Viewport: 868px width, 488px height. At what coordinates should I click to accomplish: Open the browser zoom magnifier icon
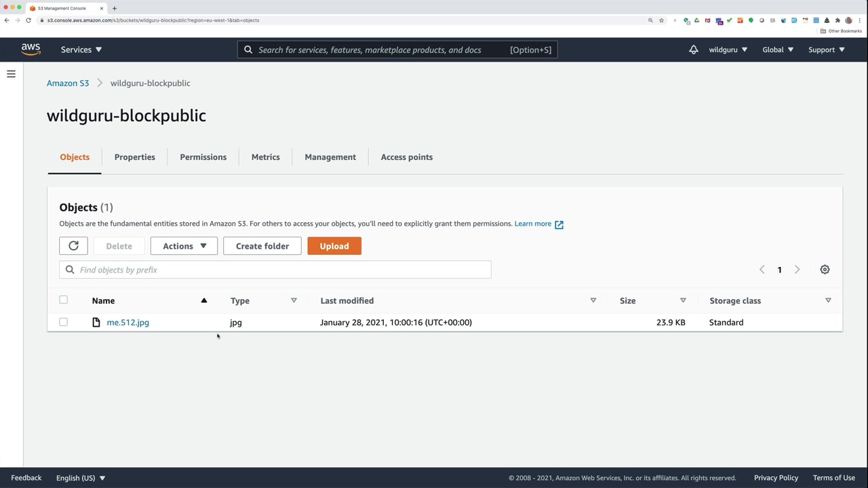[x=650, y=20]
